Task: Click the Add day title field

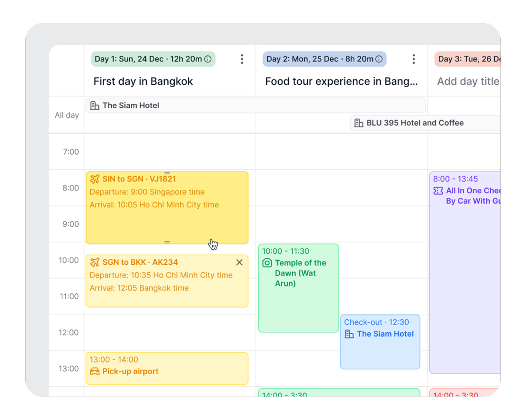Action: (x=468, y=81)
